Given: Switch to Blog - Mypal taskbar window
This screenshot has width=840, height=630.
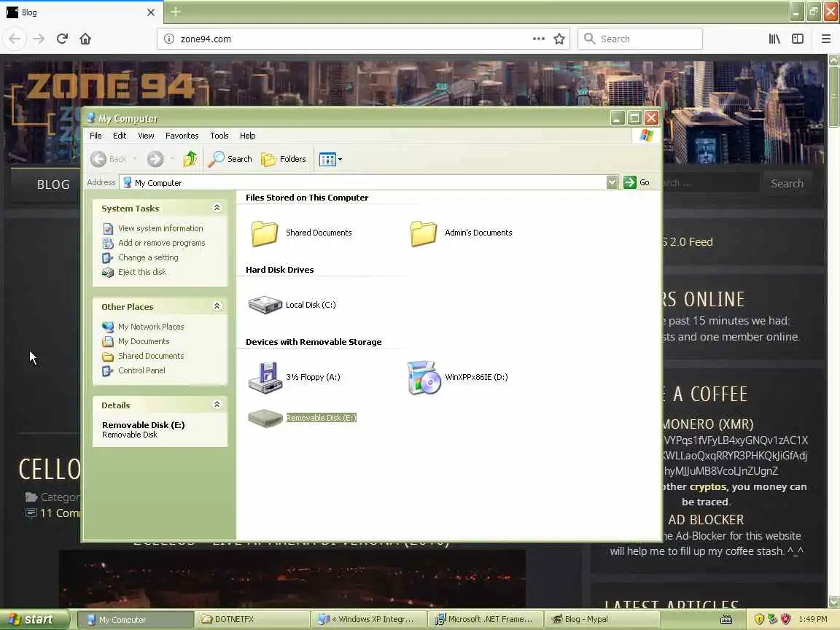Looking at the screenshot, I should tap(603, 619).
